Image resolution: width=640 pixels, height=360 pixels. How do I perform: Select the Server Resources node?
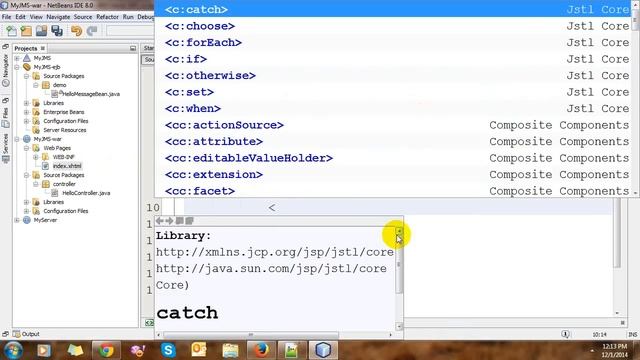tap(65, 130)
